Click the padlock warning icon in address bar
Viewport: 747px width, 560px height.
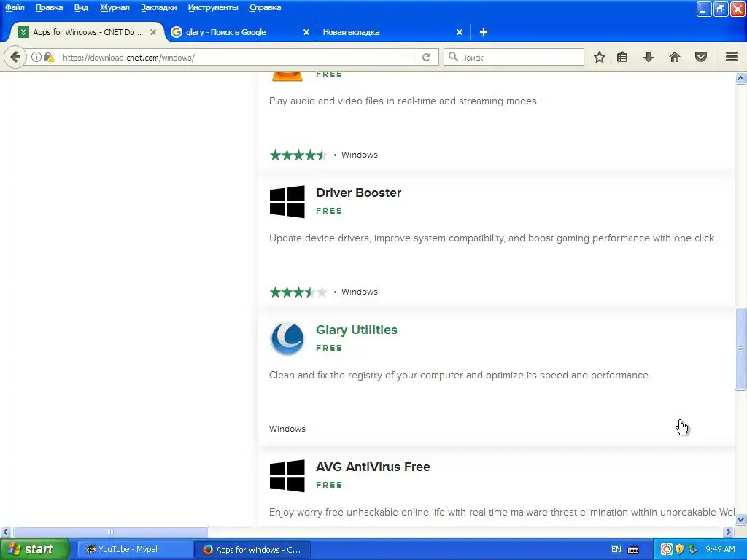pyautogui.click(x=49, y=58)
